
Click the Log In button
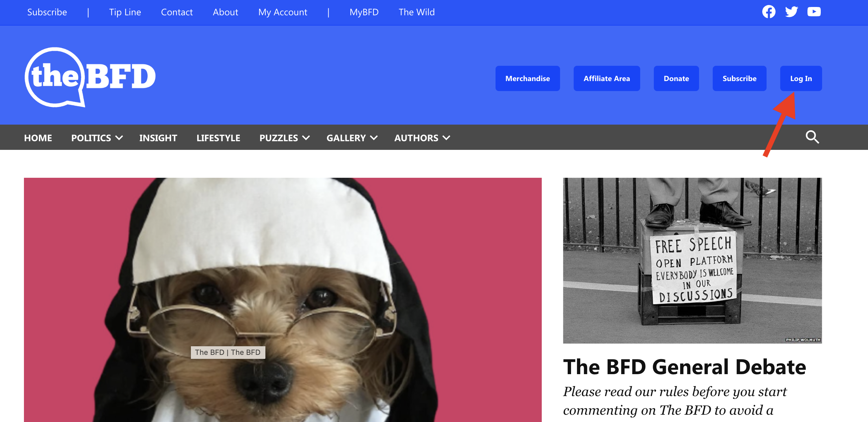(x=800, y=78)
